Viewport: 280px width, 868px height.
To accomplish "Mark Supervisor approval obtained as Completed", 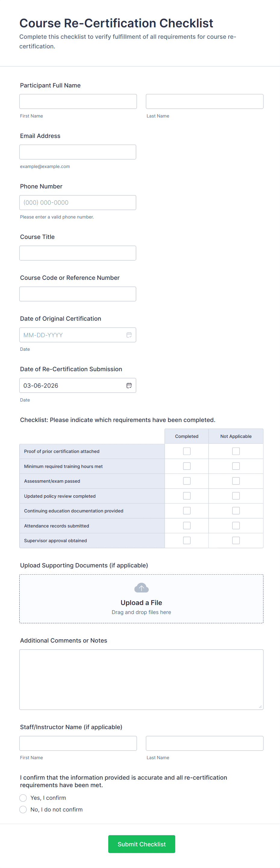I will (x=187, y=540).
